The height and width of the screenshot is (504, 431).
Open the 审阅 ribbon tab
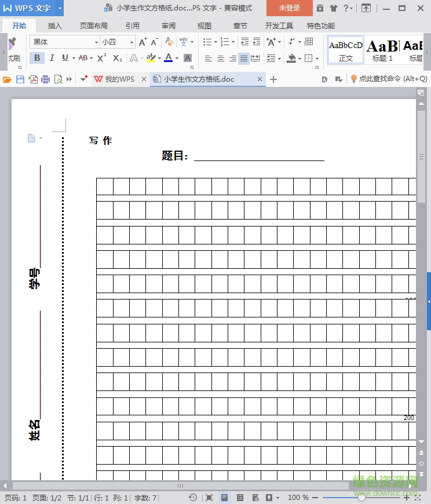click(169, 25)
